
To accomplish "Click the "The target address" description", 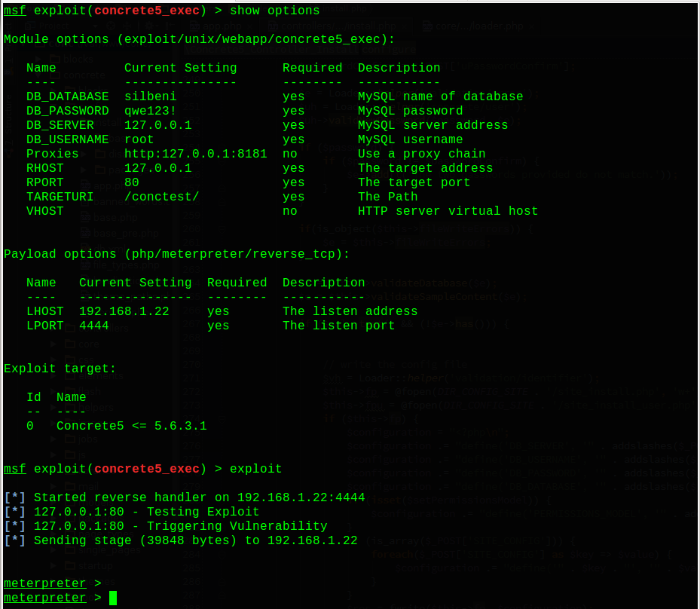I will pyautogui.click(x=426, y=168).
